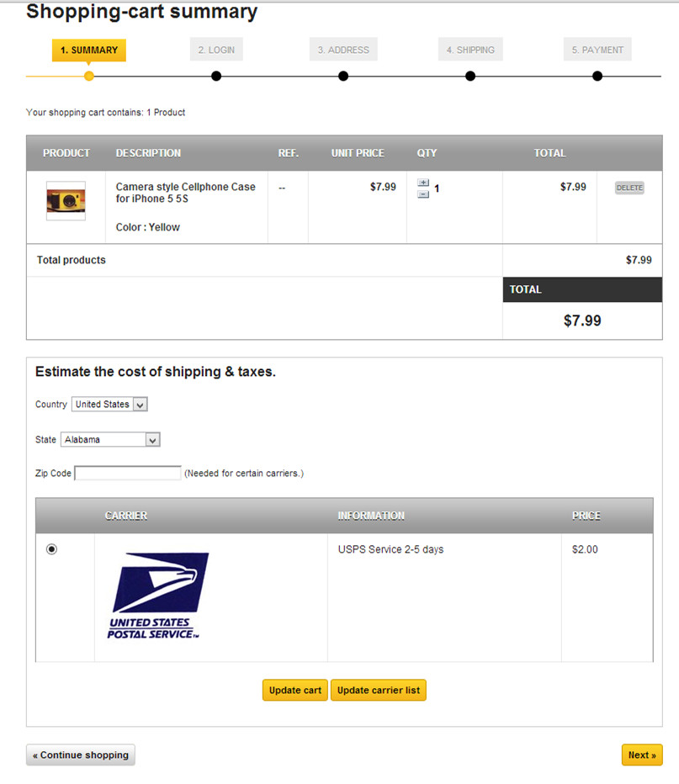The image size is (679, 784).
Task: Open the 5. Payment step
Action: [x=597, y=50]
